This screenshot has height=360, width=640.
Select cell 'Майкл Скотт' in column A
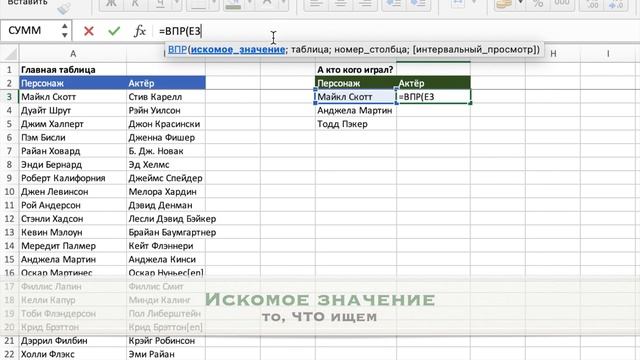click(x=73, y=97)
